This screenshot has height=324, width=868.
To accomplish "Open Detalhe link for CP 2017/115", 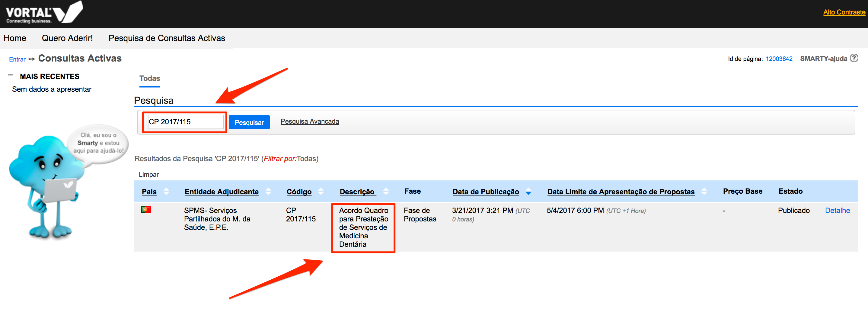I will pos(837,211).
